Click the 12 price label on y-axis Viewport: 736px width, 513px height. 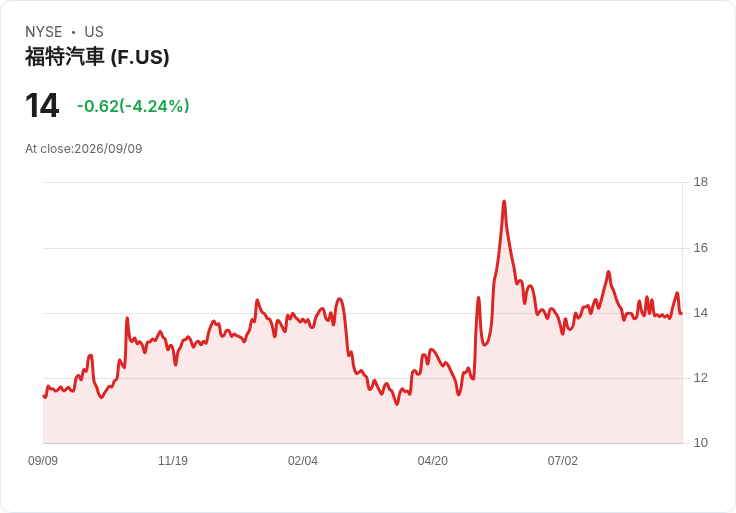tap(701, 378)
